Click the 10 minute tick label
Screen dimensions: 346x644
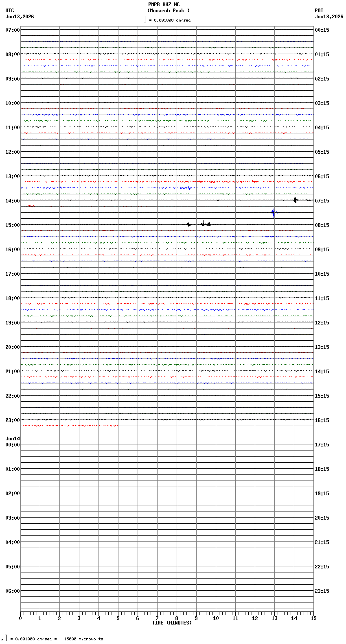(x=216, y=618)
